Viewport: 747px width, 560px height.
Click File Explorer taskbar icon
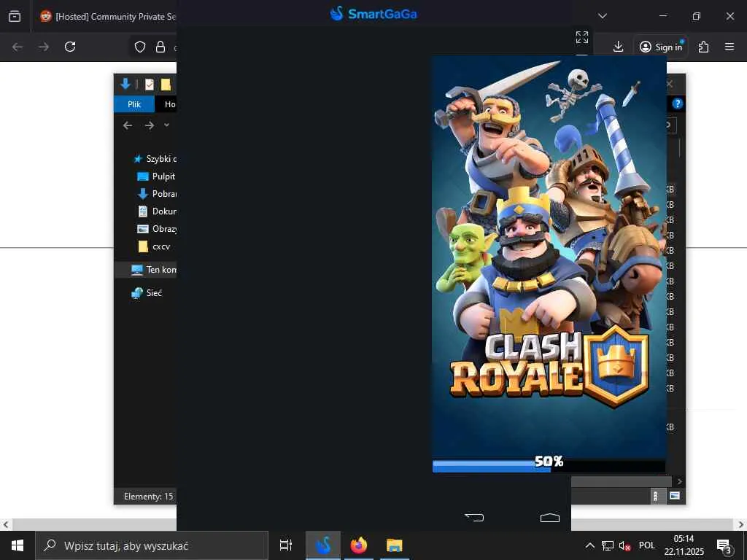tap(395, 545)
